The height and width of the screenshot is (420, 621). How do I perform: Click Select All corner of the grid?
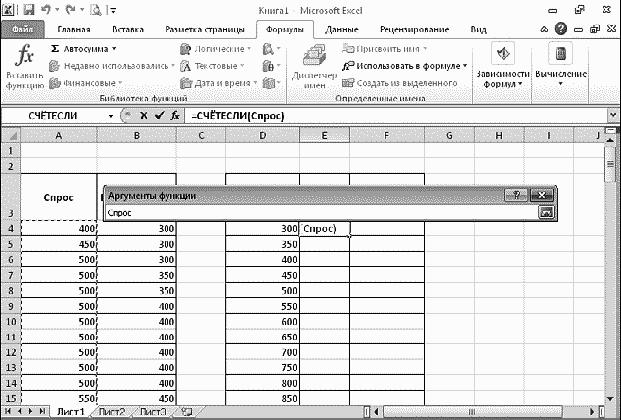pos(11,136)
